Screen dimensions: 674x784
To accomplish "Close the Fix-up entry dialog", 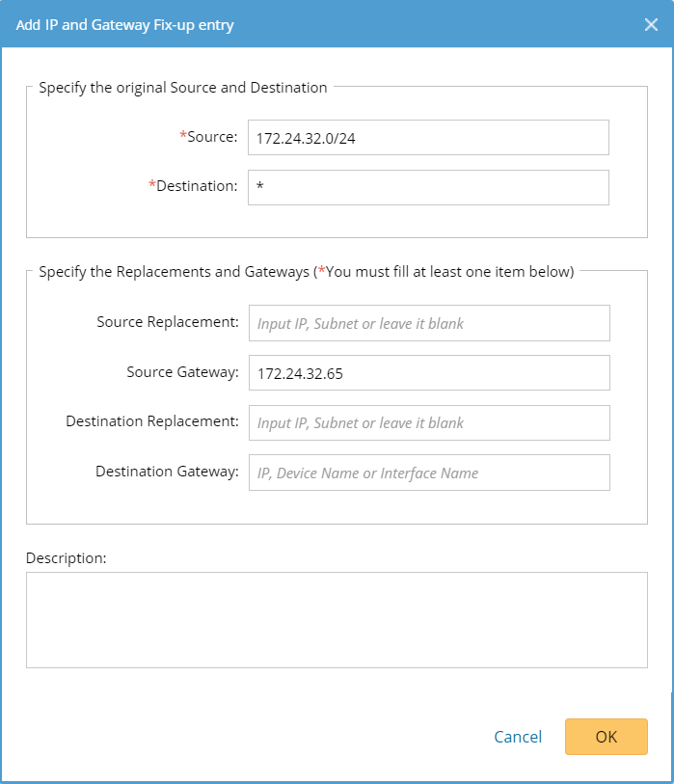I will 651,24.
